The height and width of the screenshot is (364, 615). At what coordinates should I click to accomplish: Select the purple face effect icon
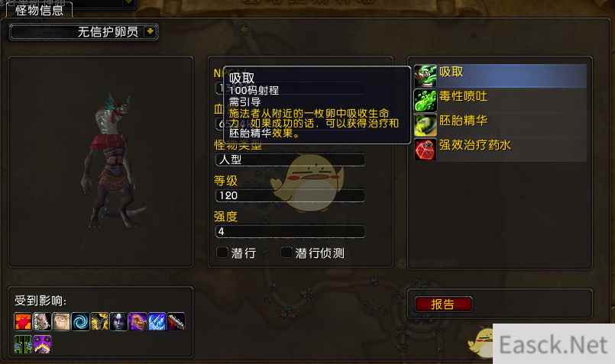42,343
